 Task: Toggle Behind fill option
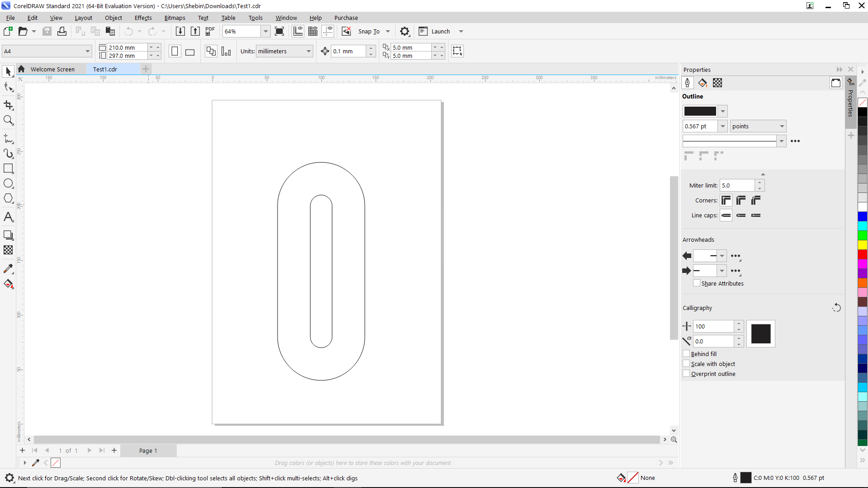click(686, 353)
